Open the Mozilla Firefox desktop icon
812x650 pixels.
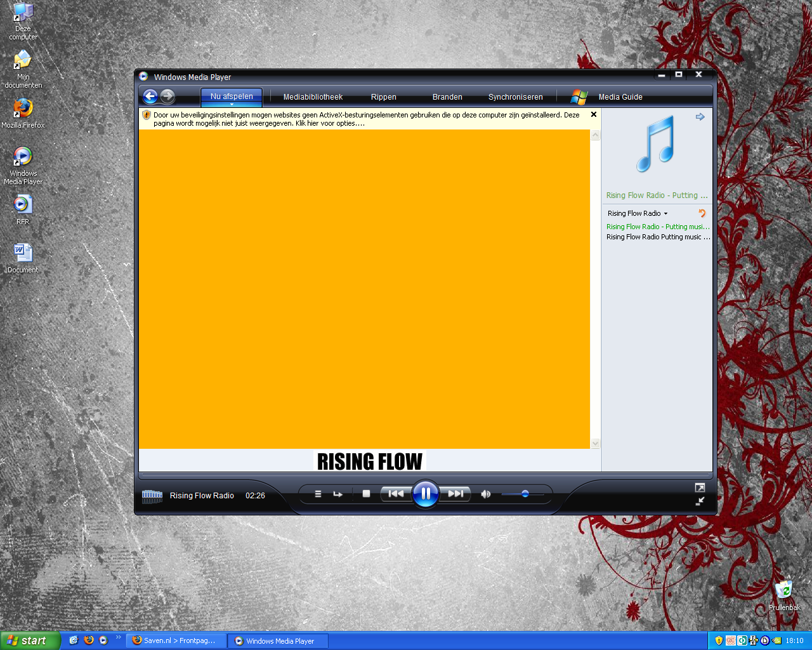[23, 113]
